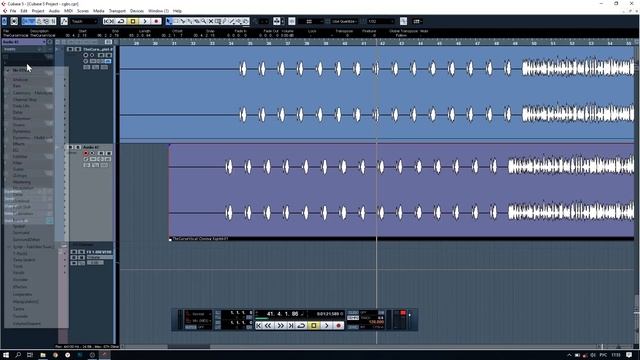Open the Scores menu
The width and height of the screenshot is (640, 360).
coord(83,11)
